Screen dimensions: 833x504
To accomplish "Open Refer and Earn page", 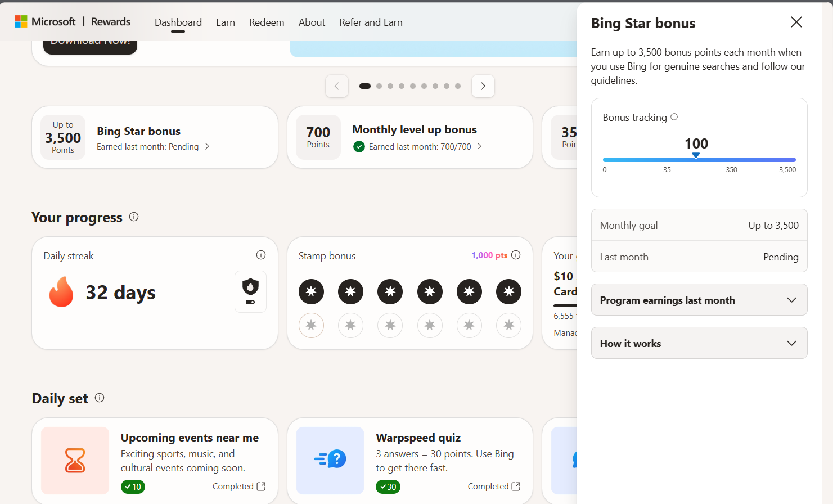I will click(371, 22).
